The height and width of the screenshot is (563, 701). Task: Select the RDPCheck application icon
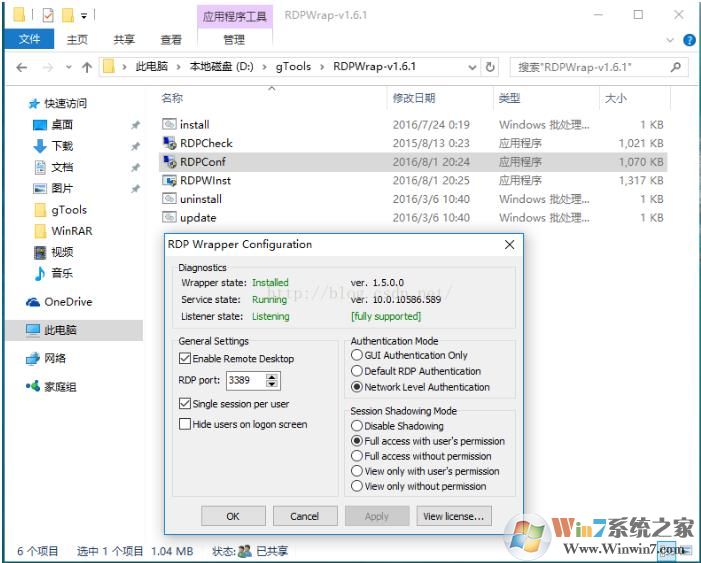click(x=169, y=143)
